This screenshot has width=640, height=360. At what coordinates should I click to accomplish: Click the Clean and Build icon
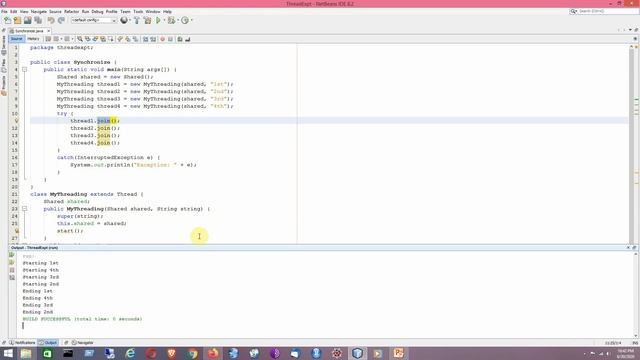(x=147, y=20)
